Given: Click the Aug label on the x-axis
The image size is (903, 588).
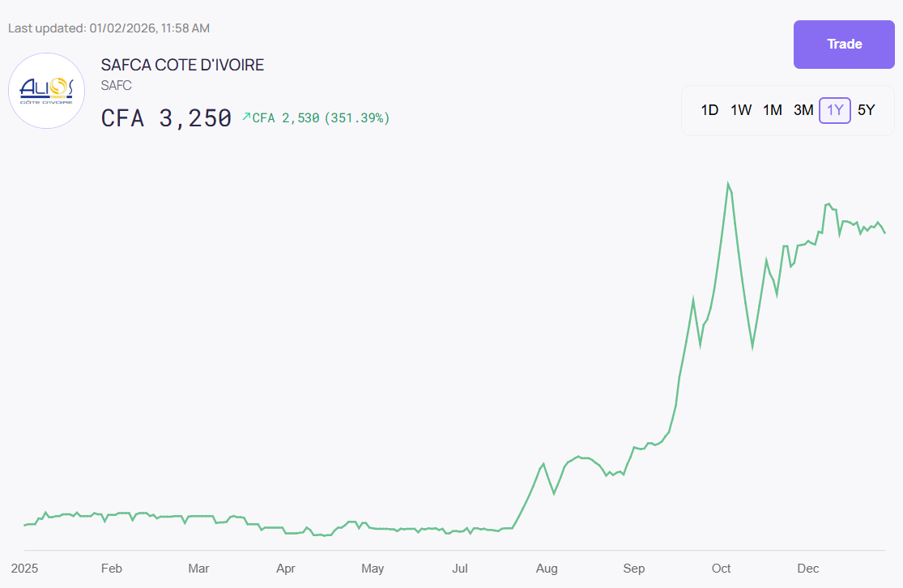Looking at the screenshot, I should pos(547,569).
